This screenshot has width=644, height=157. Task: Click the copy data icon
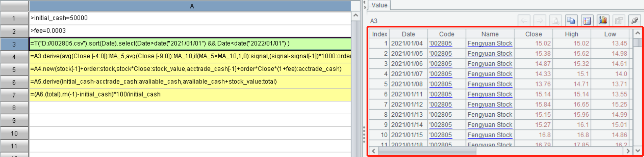click(x=571, y=21)
